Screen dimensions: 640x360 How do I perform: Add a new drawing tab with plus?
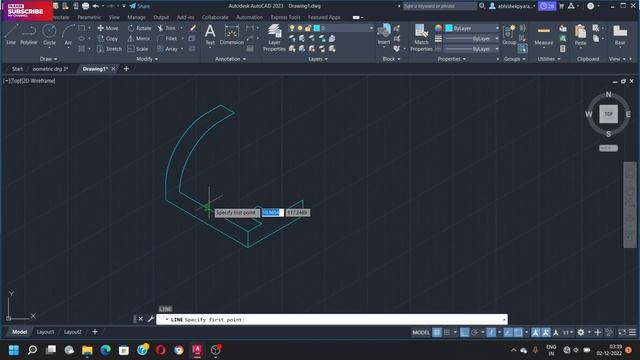(126, 69)
